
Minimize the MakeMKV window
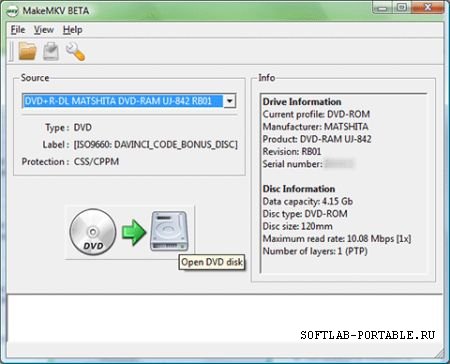pos(383,7)
